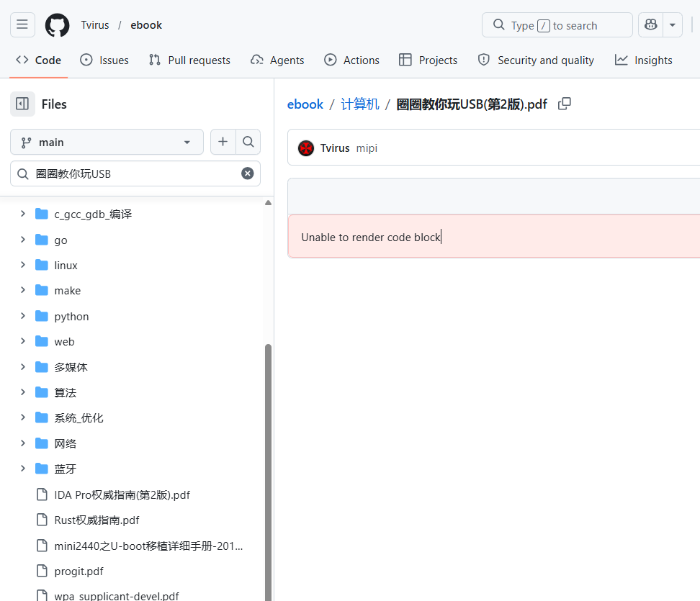Open Tvirus user avatar
This screenshot has height=601, width=700.
tap(306, 148)
